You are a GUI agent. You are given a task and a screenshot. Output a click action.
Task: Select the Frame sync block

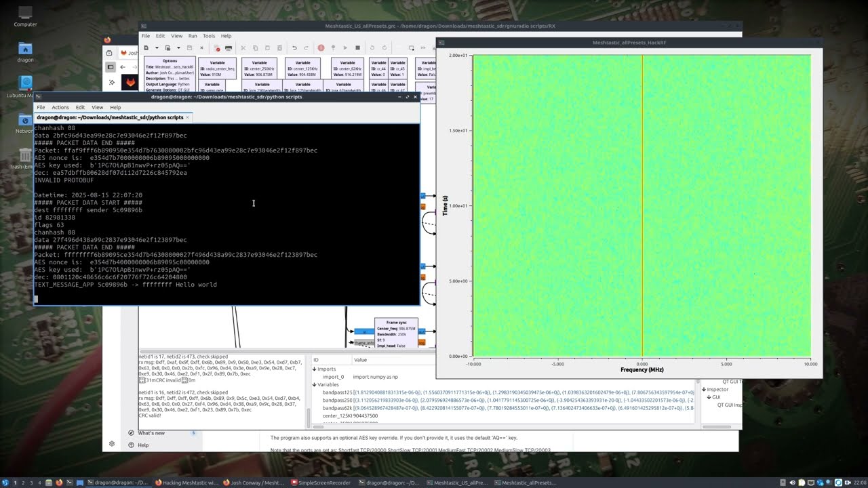tap(397, 333)
